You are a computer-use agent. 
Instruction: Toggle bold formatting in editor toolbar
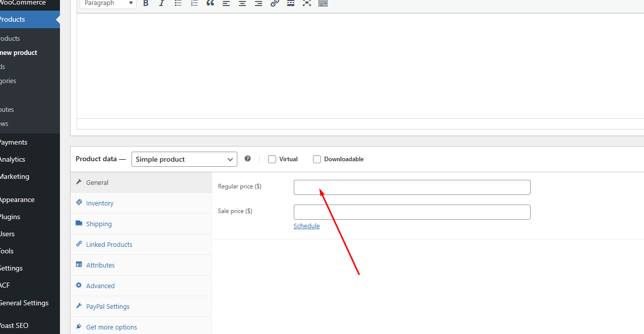146,4
